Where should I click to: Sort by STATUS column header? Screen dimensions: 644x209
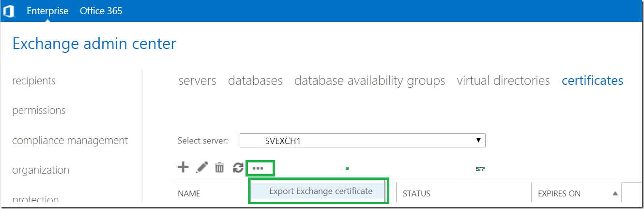tap(416, 193)
